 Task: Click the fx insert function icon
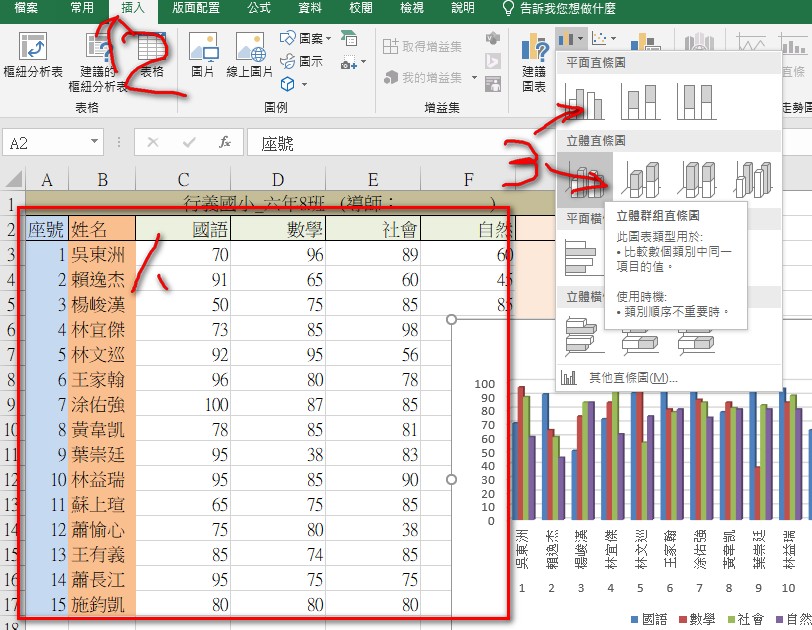pos(225,142)
